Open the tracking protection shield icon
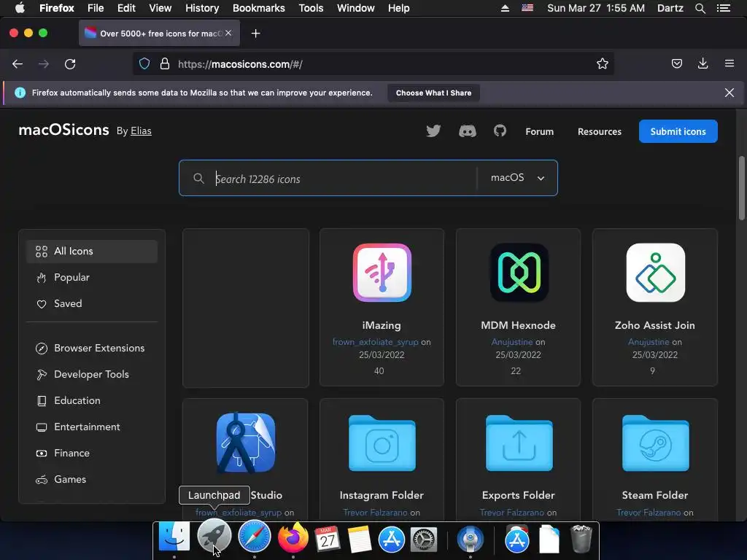The width and height of the screenshot is (747, 560). click(x=144, y=64)
